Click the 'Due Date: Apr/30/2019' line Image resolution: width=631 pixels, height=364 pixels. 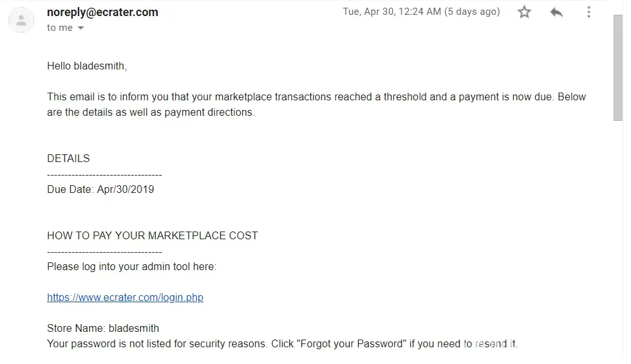(x=100, y=190)
